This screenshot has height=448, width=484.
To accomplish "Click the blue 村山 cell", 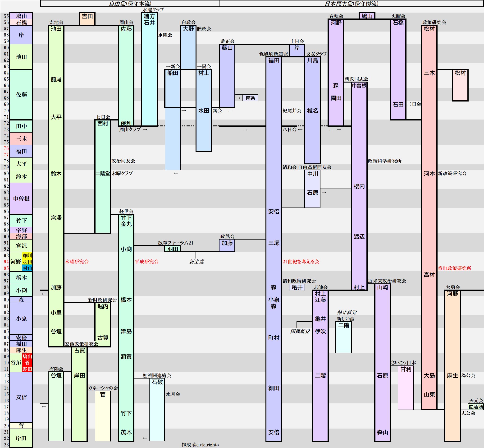I will tap(27, 268).
